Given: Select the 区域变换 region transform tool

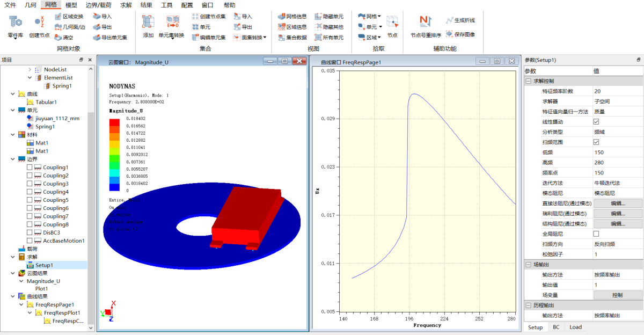Looking at the screenshot, I should (x=69, y=17).
